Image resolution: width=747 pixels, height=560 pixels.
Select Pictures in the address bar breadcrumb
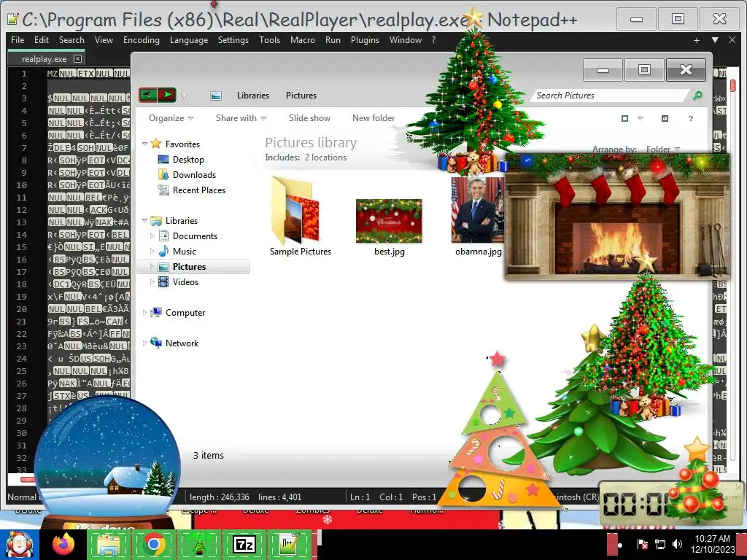click(301, 96)
